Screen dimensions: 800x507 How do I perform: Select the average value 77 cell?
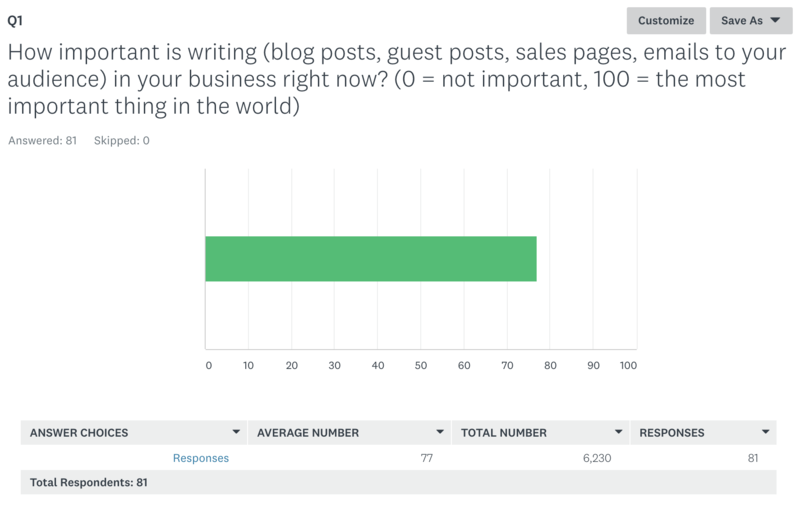click(424, 458)
